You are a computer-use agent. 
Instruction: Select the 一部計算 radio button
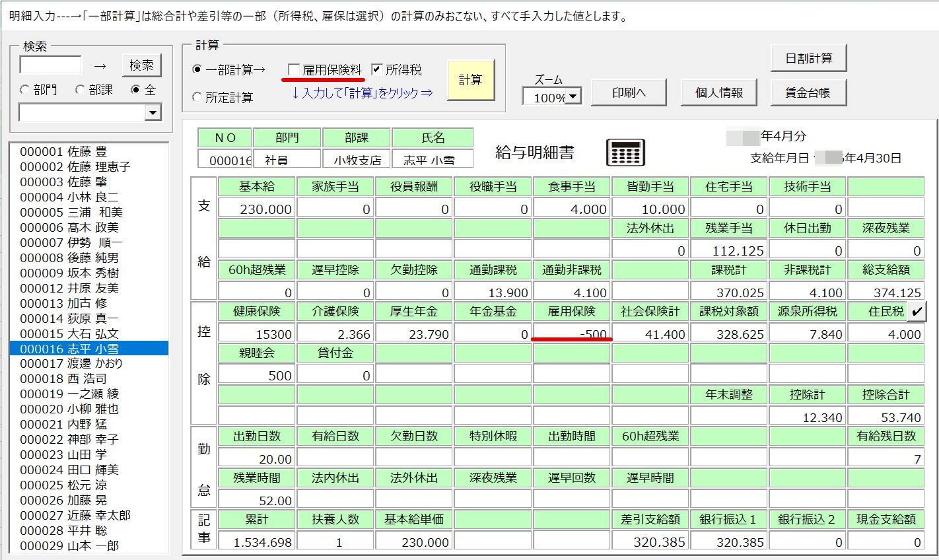click(197, 70)
